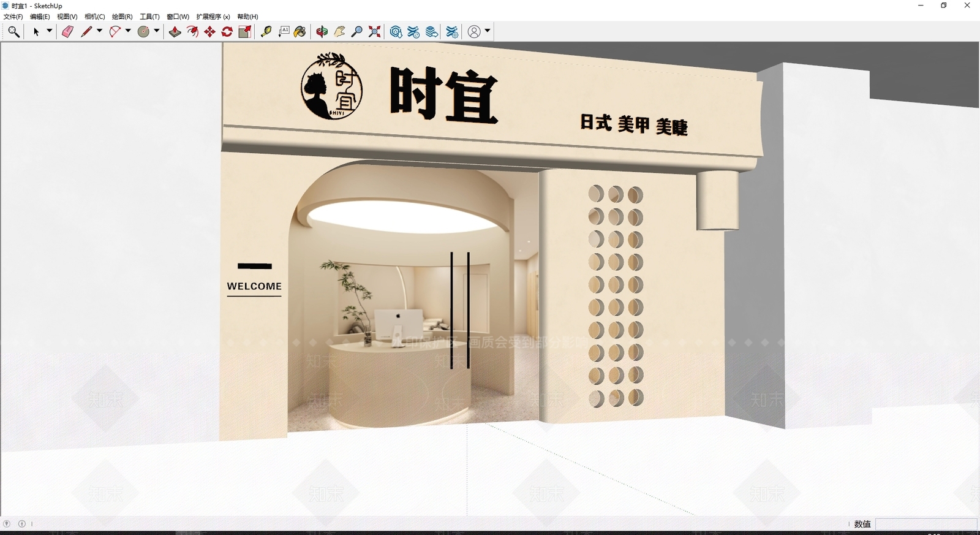Expand the Select tool dropdown arrow
The width and height of the screenshot is (980, 535).
coord(50,31)
